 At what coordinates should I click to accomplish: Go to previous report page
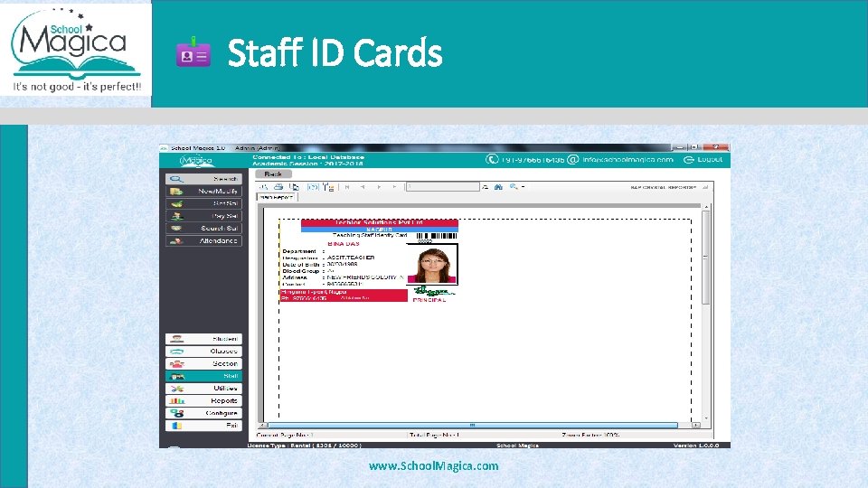(x=363, y=187)
